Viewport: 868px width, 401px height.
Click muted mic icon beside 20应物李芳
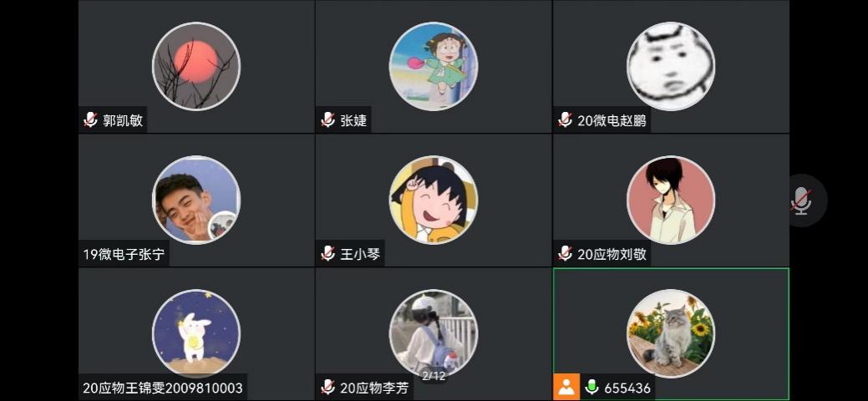point(327,387)
